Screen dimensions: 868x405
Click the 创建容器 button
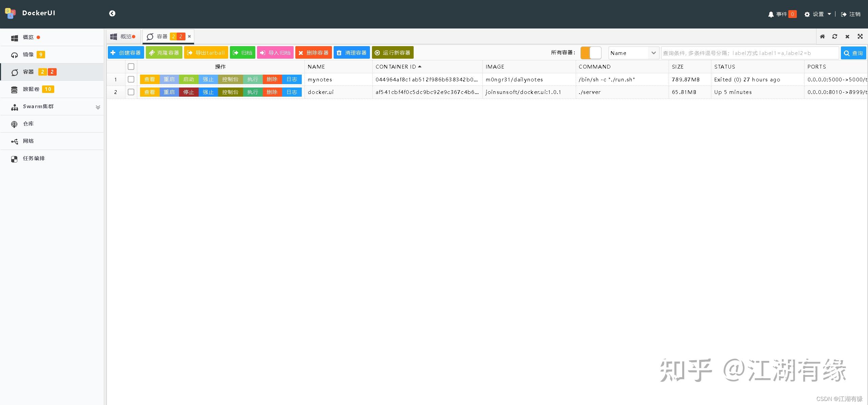[x=126, y=53]
